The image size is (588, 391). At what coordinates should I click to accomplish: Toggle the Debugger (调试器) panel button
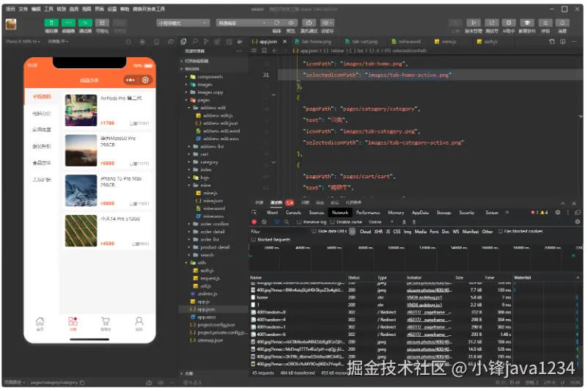(85, 23)
